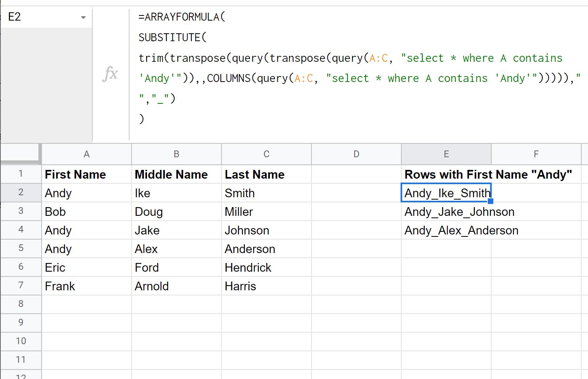Click the cell containing 'Hendrick'
The image size is (588, 379).
tap(266, 267)
